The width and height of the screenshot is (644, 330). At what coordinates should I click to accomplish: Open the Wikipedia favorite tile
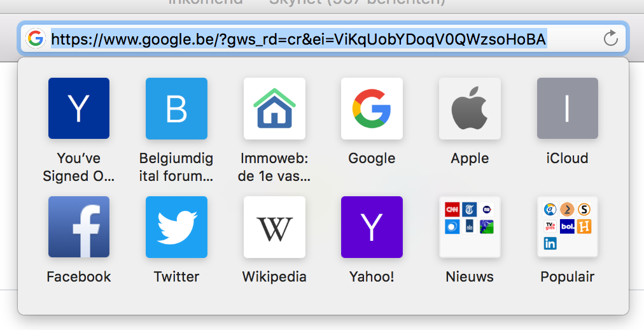(x=274, y=227)
